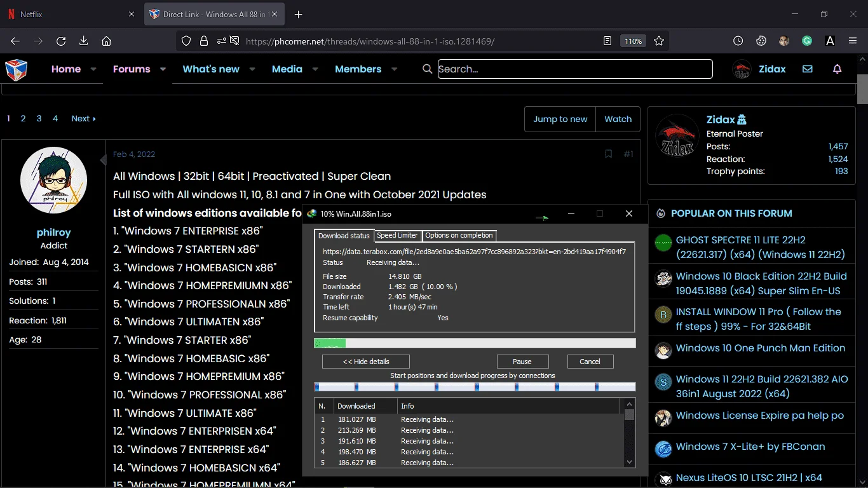868x488 pixels.
Task: Reset the 110% page zoom indicator
Action: tap(633, 41)
